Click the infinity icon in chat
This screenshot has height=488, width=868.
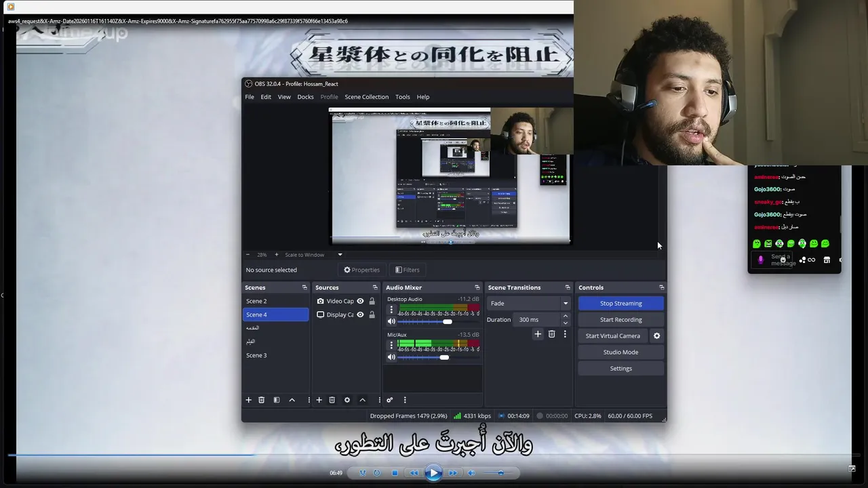811,260
